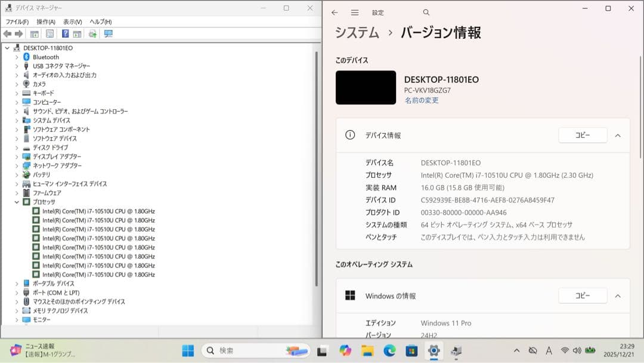Click the Help icon in Device Manager toolbar

[66, 34]
